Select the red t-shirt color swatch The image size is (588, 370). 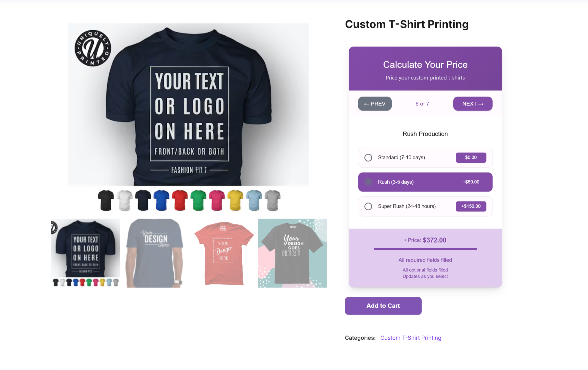[180, 200]
